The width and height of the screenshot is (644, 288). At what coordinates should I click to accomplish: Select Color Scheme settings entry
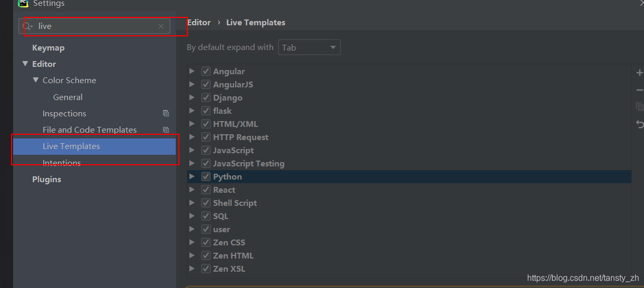coord(69,80)
